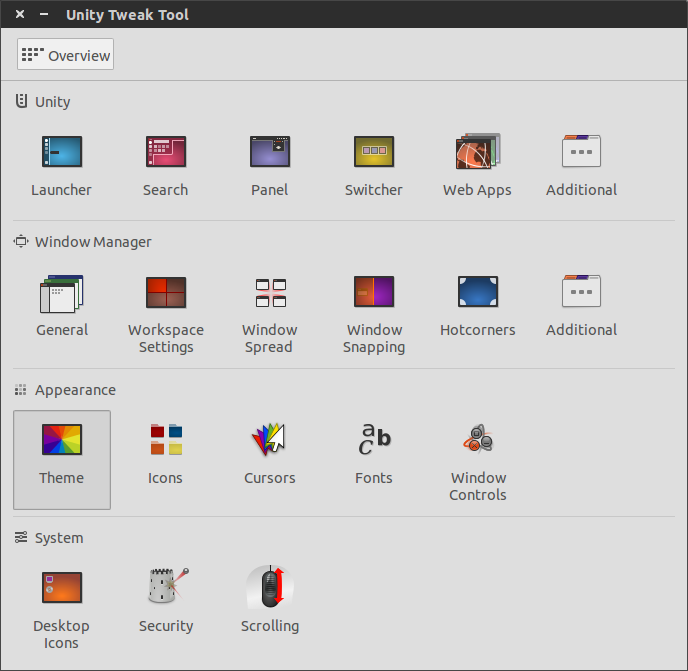688x671 pixels.
Task: Open the Security settings icon
Action: coord(167,585)
